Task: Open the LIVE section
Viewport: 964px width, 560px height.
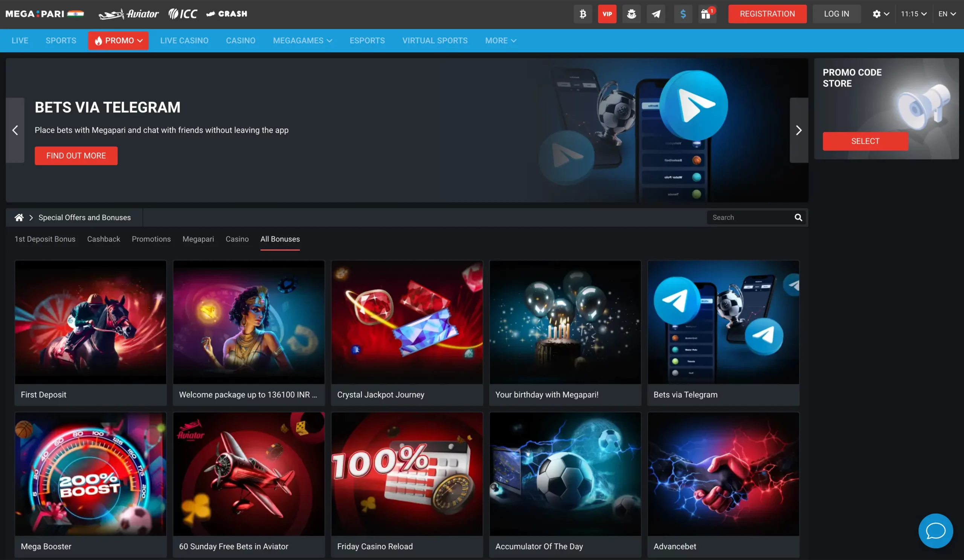Action: coord(20,41)
